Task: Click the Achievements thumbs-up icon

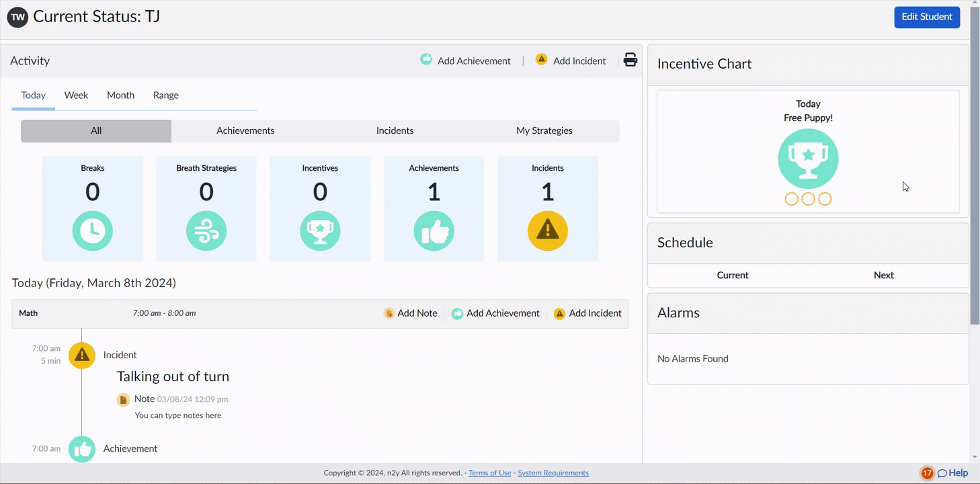Action: tap(434, 231)
